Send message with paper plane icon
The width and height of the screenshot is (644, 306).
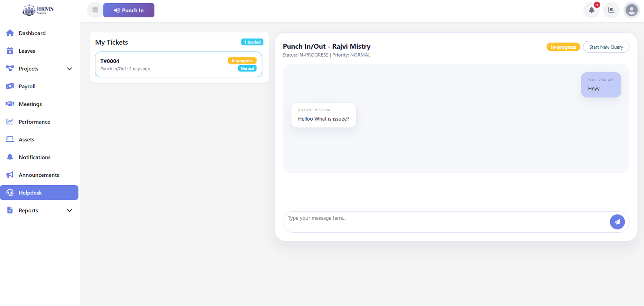click(x=617, y=222)
